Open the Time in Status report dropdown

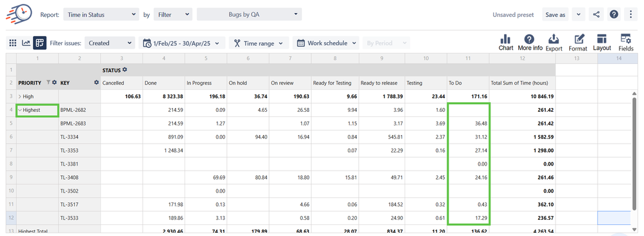coord(101,14)
